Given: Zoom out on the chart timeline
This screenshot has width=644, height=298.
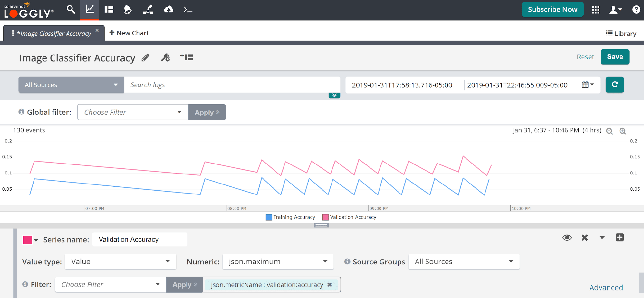Looking at the screenshot, I should (609, 131).
